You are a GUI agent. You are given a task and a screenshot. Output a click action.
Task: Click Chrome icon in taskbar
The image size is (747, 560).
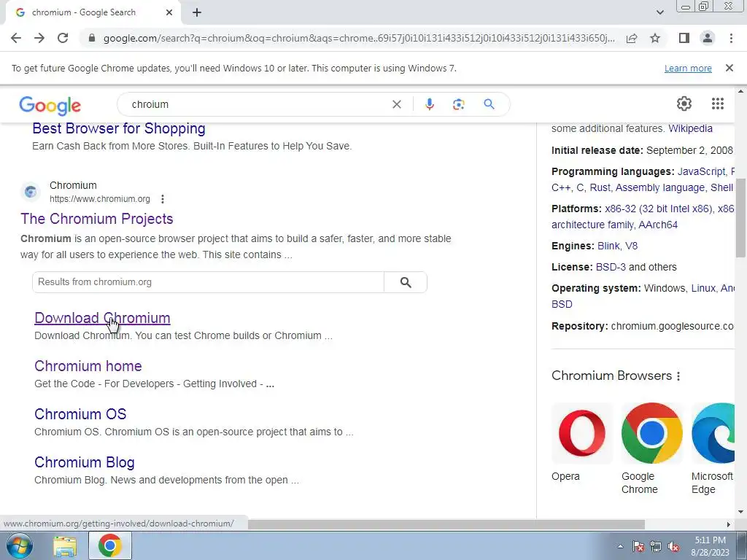pos(109,545)
